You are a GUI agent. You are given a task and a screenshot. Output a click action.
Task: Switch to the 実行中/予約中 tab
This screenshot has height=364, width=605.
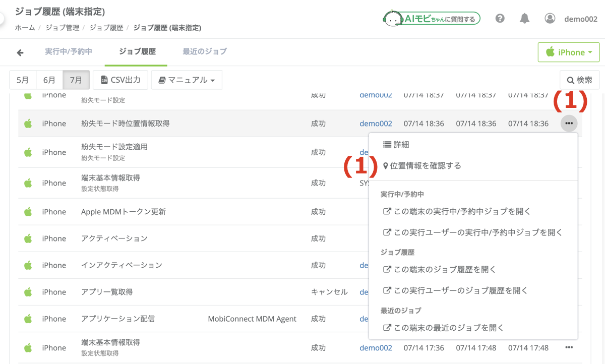click(69, 51)
